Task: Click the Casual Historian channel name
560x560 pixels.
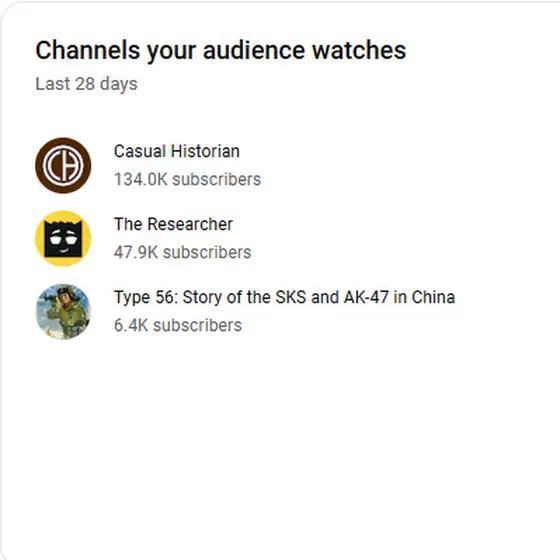Action: click(x=177, y=151)
